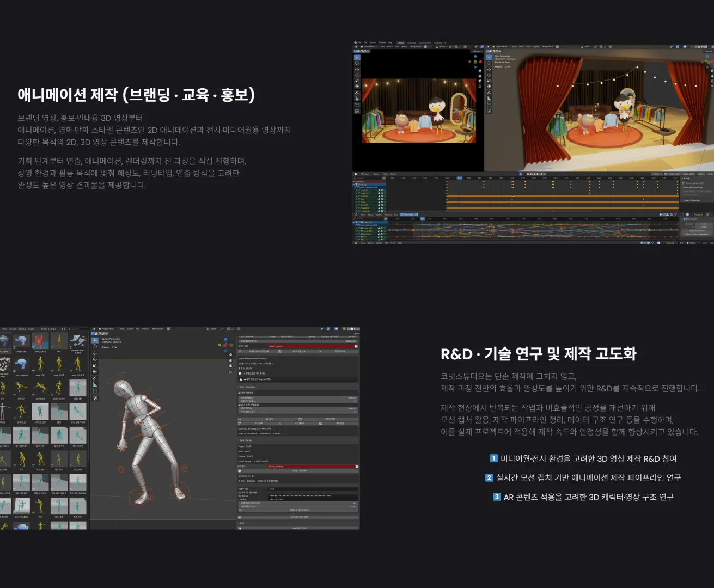Image resolution: width=714 pixels, height=588 pixels.
Task: Open the Playhead dropdown in the graph editor header
Action: (x=699, y=215)
